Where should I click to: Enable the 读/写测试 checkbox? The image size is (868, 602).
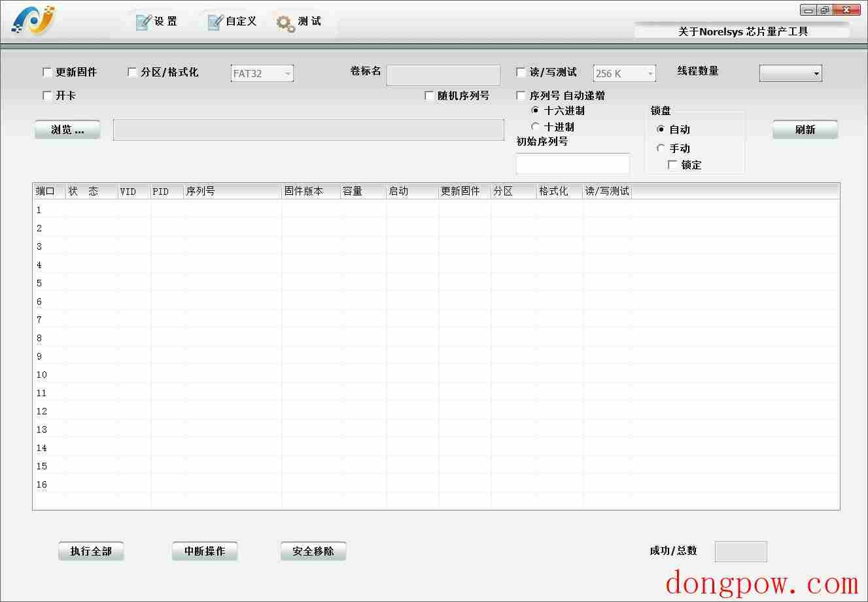pyautogui.click(x=521, y=73)
